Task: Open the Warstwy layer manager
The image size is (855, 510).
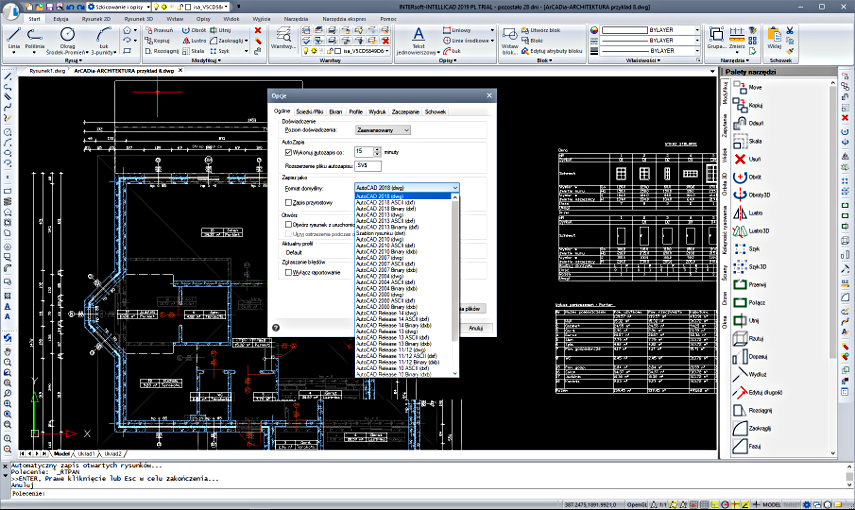Action: click(283, 38)
